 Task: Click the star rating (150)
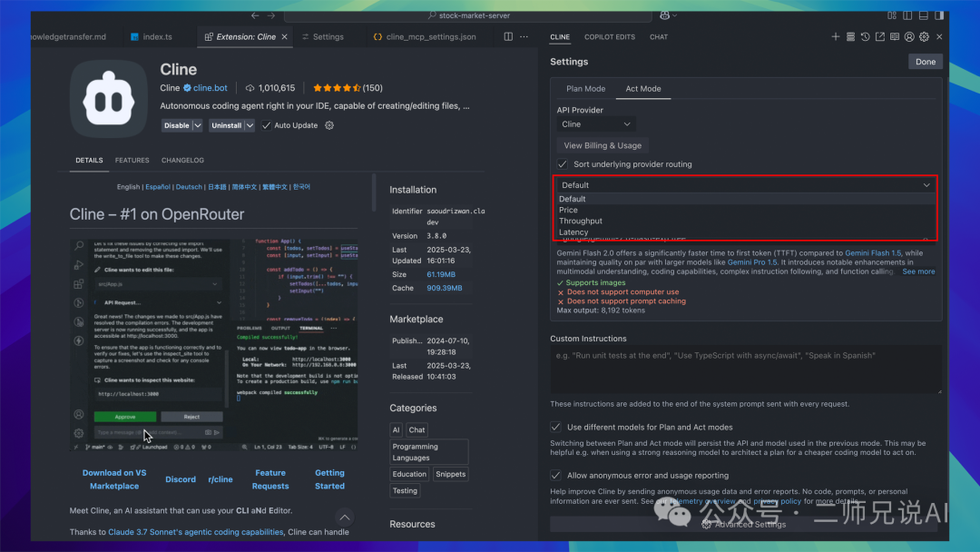point(348,88)
